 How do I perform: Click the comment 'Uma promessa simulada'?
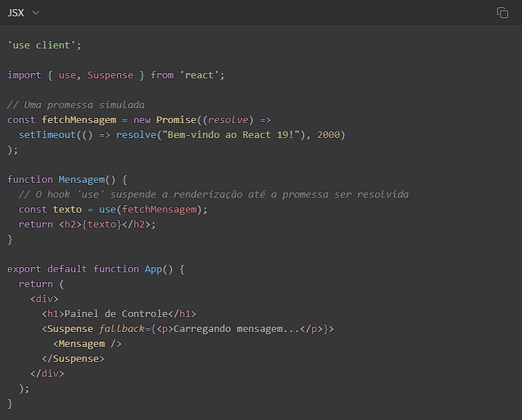75,104
